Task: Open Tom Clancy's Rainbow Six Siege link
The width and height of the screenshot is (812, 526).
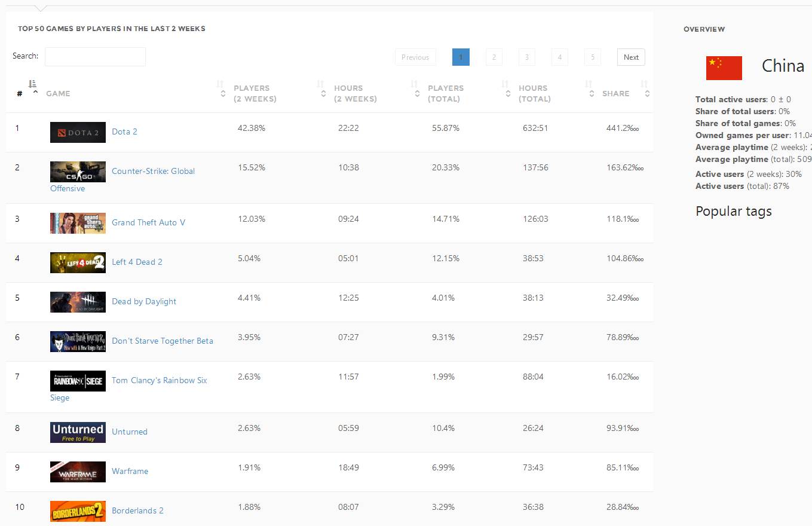Action: [160, 380]
